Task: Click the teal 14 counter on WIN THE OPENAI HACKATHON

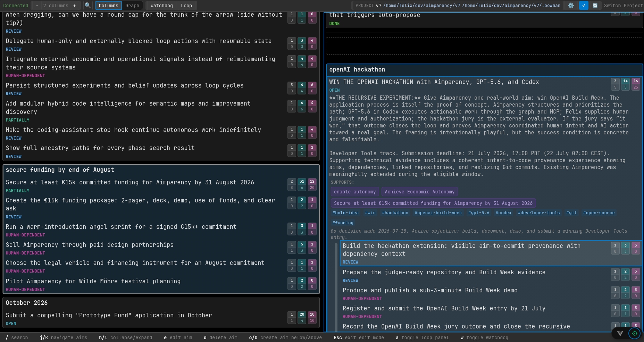Action: point(625,81)
